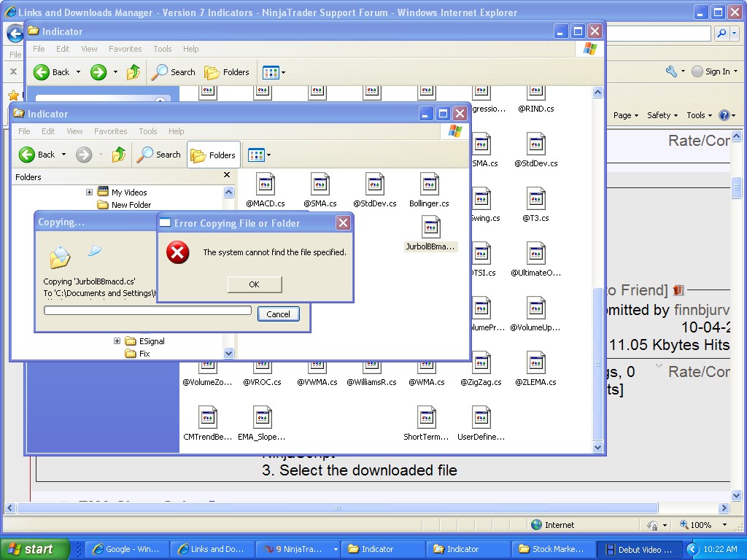Switch to the Google - Win... taskbar item

click(x=127, y=549)
